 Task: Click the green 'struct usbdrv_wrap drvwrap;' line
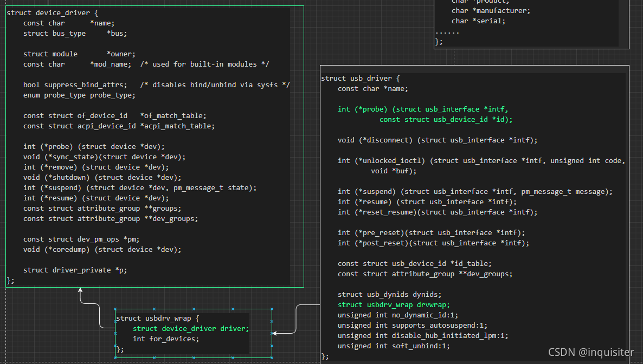394,304
